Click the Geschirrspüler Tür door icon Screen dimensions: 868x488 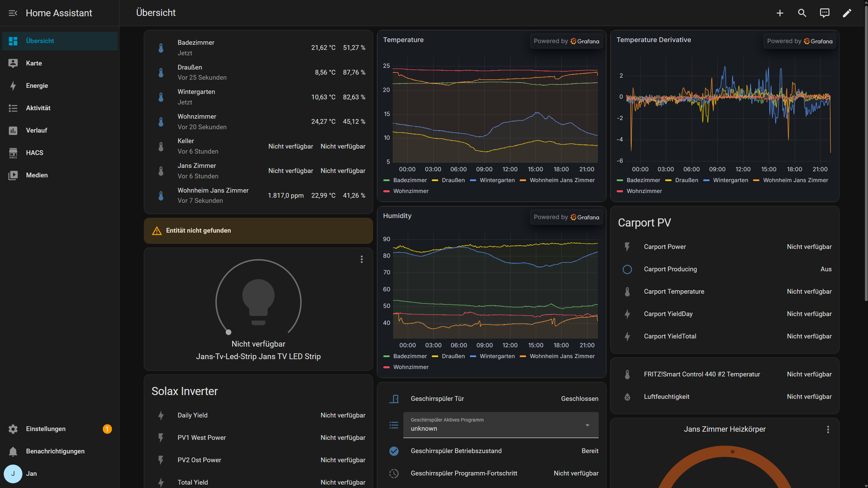coord(394,399)
